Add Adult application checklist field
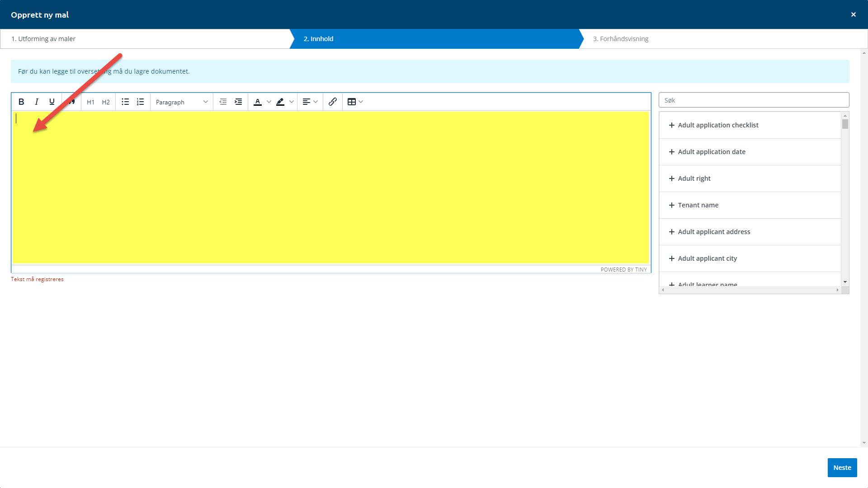Viewport: 868px width, 488px height. [x=717, y=125]
